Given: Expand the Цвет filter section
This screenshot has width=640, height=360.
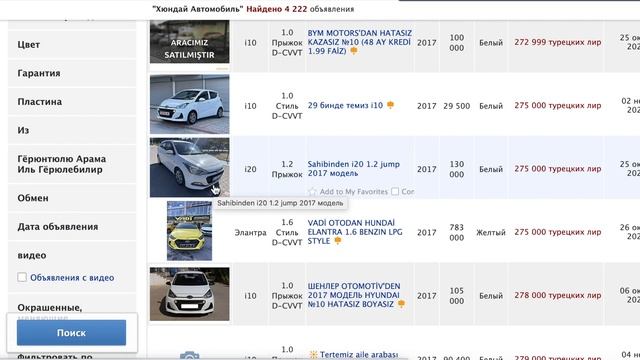Looking at the screenshot, I should pyautogui.click(x=72, y=44).
